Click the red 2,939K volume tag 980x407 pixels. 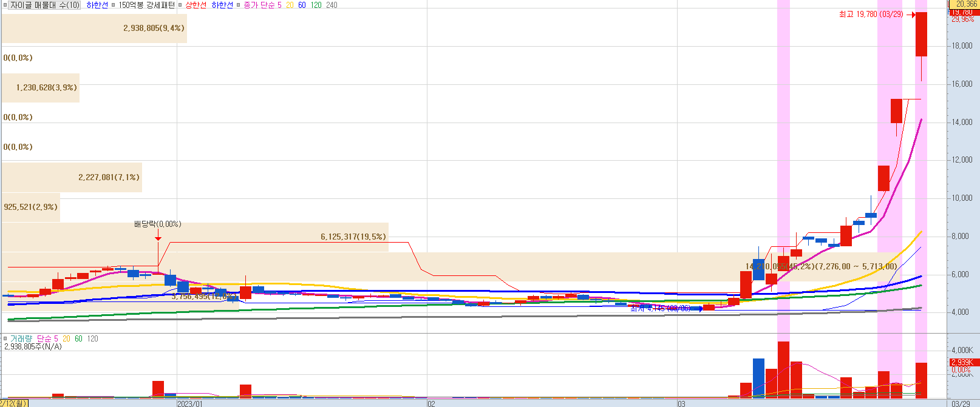(964, 362)
